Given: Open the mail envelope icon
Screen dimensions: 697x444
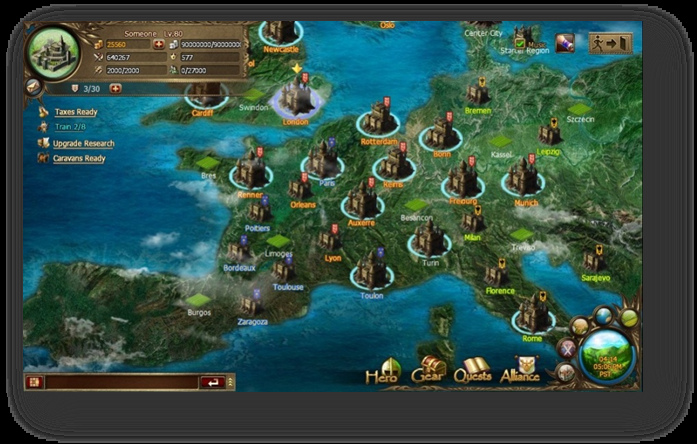Looking at the screenshot, I should (x=33, y=87).
